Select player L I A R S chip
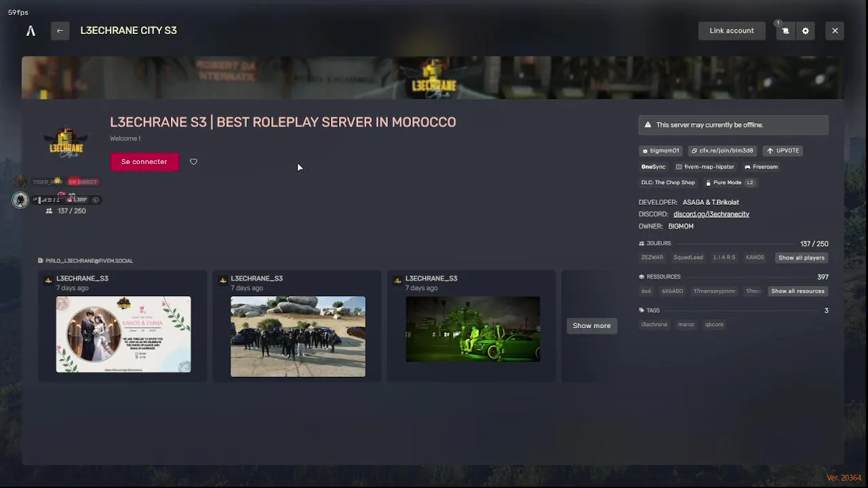The height and width of the screenshot is (488, 868). pyautogui.click(x=724, y=258)
